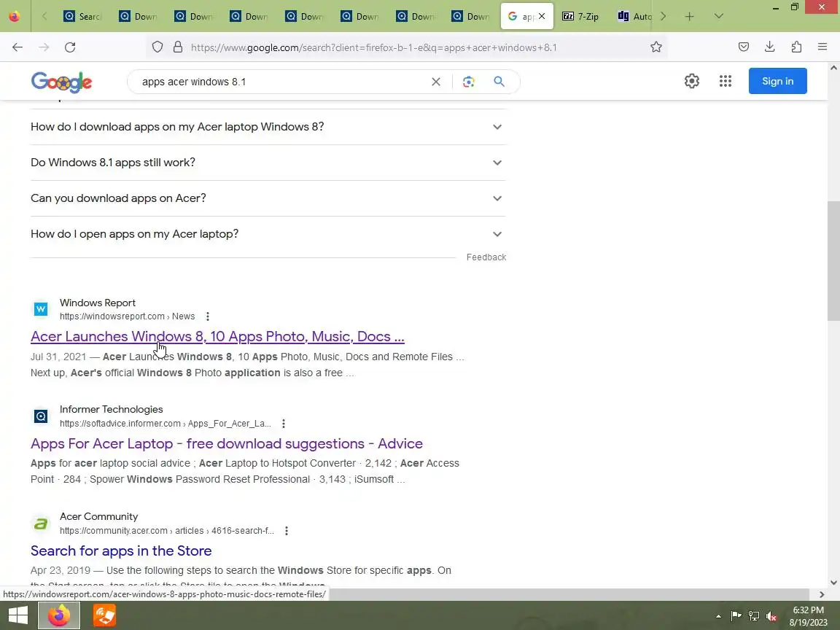Viewport: 840px width, 630px height.
Task: Expand 'Can you download apps on Acer?'
Action: (x=268, y=198)
